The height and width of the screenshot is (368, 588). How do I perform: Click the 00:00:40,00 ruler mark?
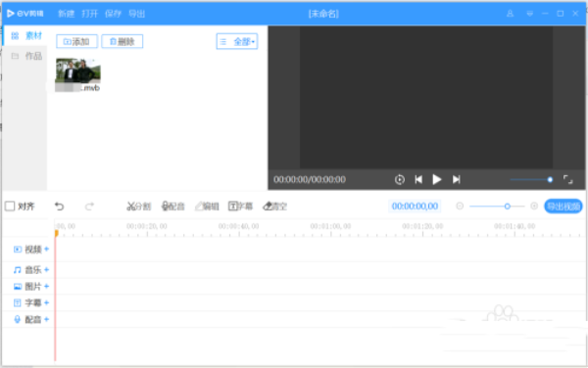coord(238,226)
